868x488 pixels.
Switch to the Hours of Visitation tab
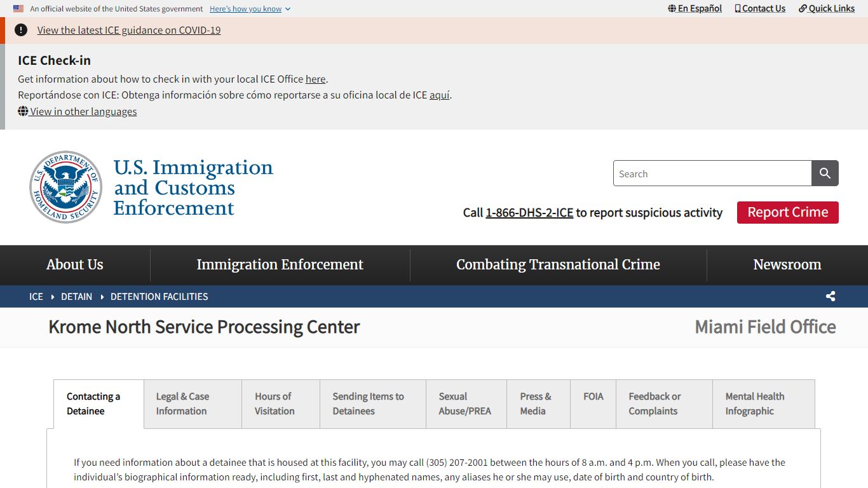click(x=281, y=403)
